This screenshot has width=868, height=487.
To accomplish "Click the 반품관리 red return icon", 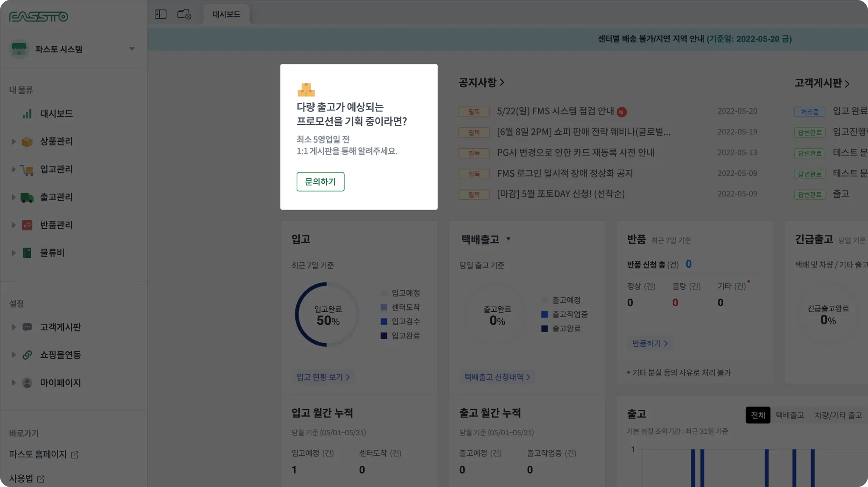I will (x=27, y=225).
